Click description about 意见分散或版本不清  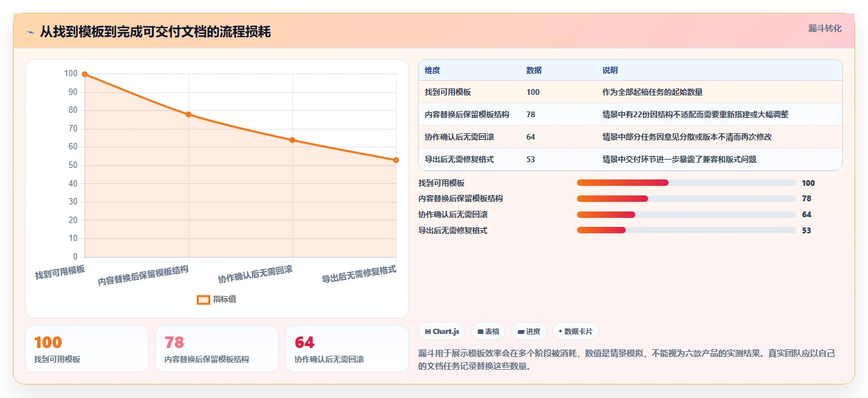pyautogui.click(x=688, y=137)
